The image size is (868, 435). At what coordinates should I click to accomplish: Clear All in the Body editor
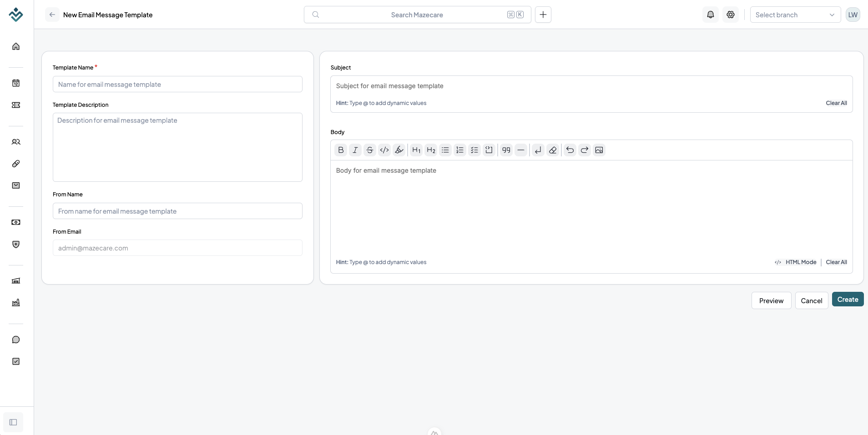tap(836, 262)
